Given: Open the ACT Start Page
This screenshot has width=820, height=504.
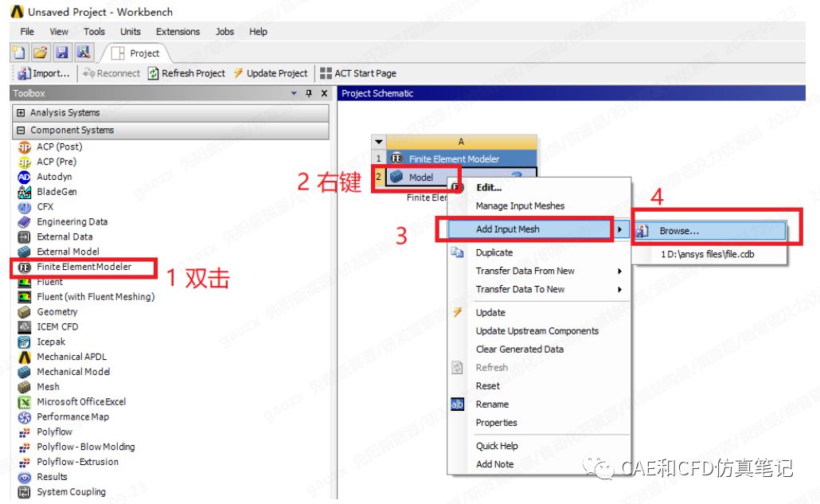Looking at the screenshot, I should click(x=358, y=73).
